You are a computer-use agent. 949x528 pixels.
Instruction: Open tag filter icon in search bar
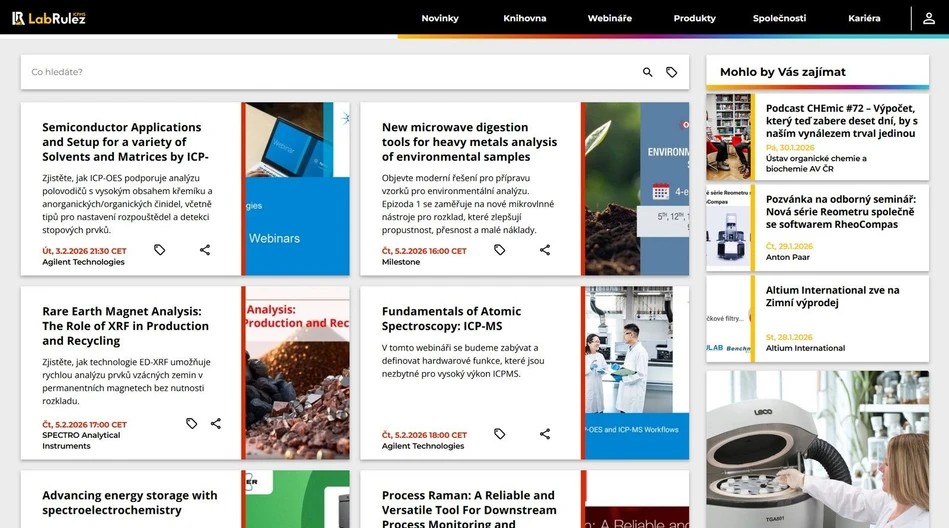point(672,72)
